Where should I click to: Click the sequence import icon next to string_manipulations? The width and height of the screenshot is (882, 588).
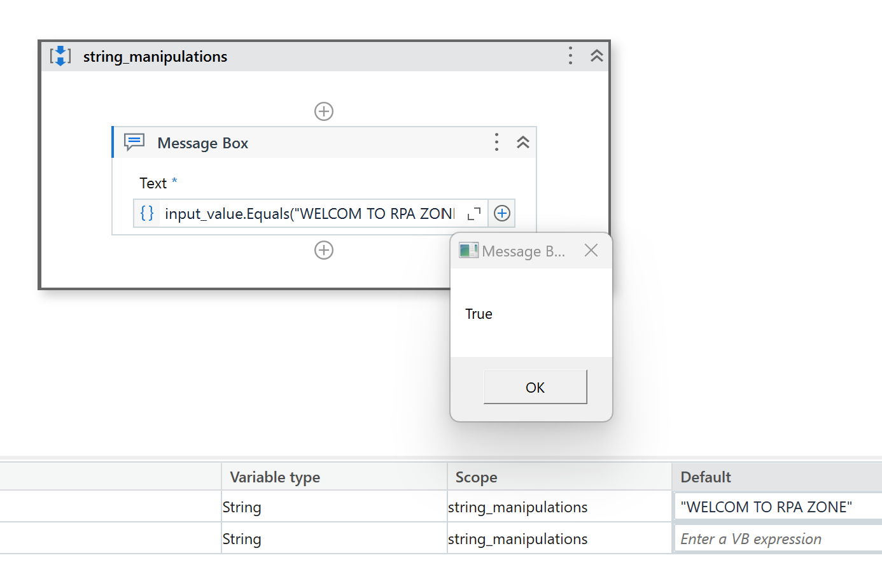60,55
